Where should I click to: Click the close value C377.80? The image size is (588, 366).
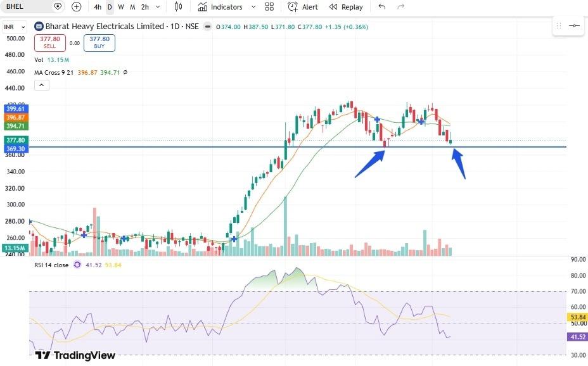pos(310,27)
